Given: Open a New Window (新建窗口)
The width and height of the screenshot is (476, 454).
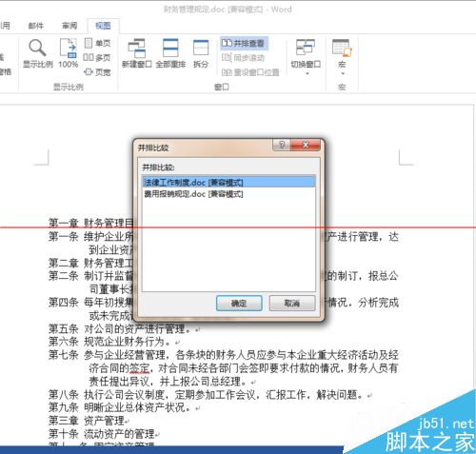Looking at the screenshot, I should click(137, 53).
